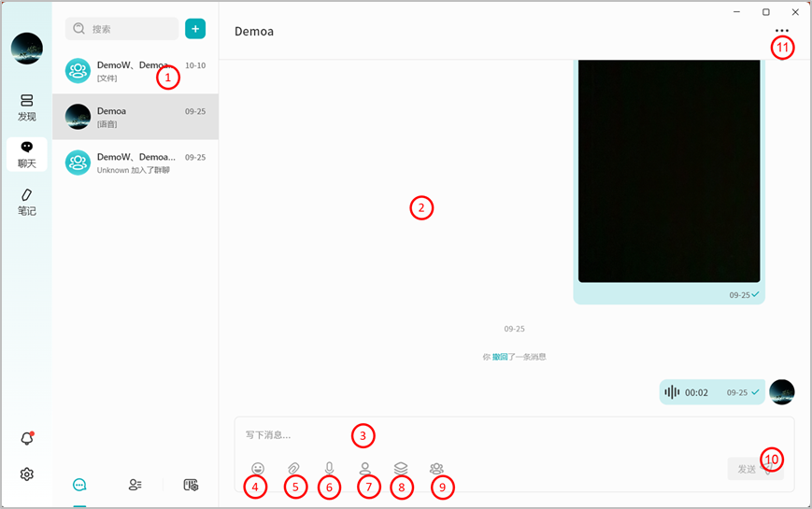Open the three-dot more options menu
This screenshot has width=812, height=509.
point(782,31)
